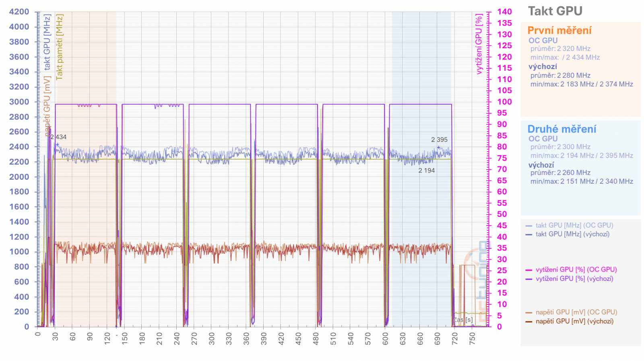Screen dimensions: 644x361
Task: Click "průměr: 2 260 MHz" value
Action: 560,173
